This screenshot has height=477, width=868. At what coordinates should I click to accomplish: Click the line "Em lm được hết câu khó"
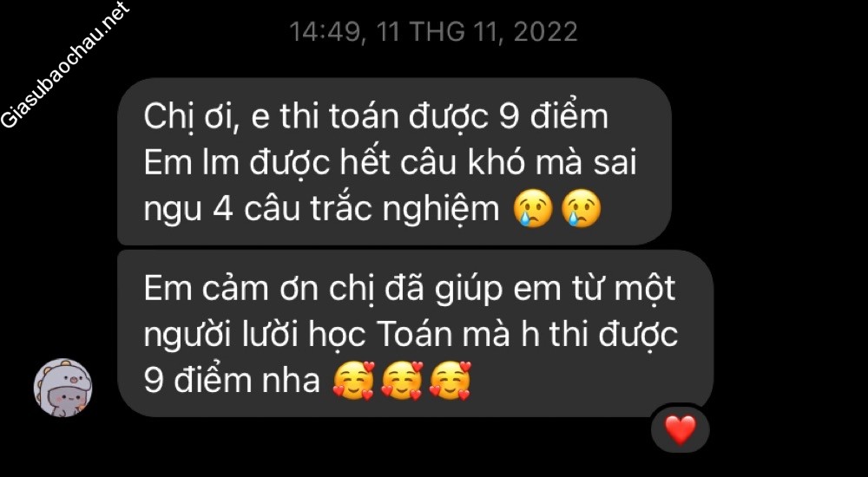coord(390,164)
